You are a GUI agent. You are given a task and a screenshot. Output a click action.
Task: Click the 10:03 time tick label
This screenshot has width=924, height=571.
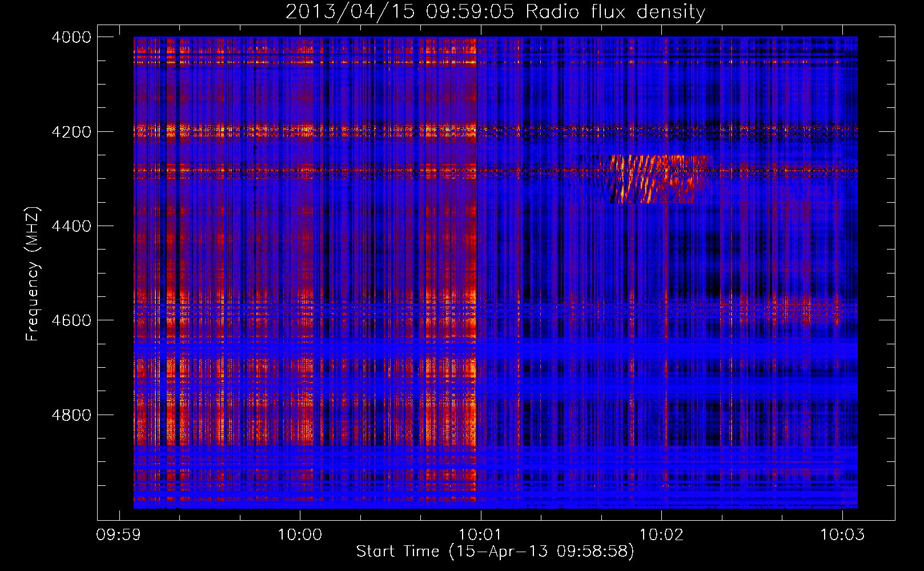(x=842, y=535)
